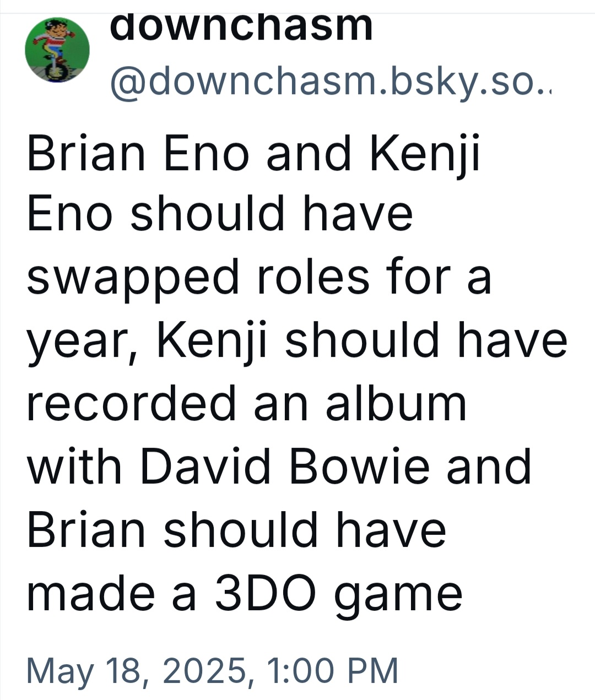The image size is (595, 700).
Task: Click the downchasm display name
Action: click(241, 26)
